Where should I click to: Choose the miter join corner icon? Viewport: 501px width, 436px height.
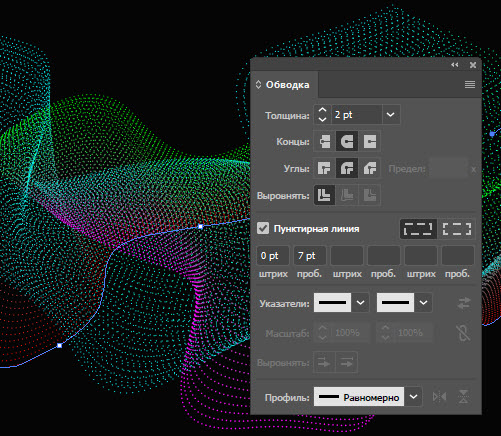tap(324, 168)
